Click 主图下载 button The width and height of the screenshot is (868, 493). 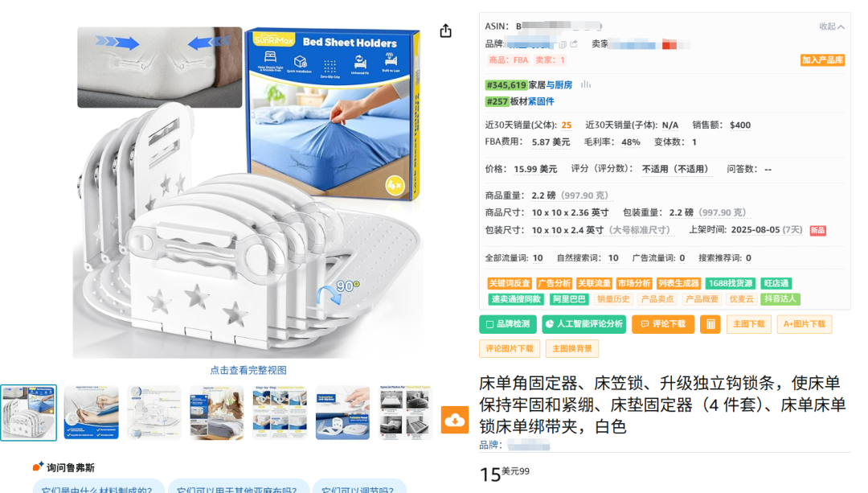(749, 324)
